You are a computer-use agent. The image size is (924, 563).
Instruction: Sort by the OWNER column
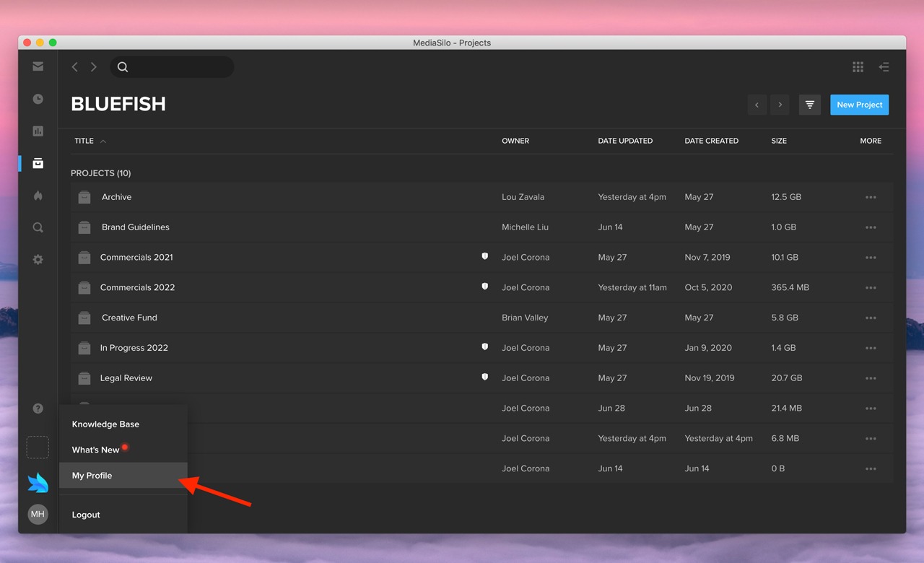click(515, 141)
